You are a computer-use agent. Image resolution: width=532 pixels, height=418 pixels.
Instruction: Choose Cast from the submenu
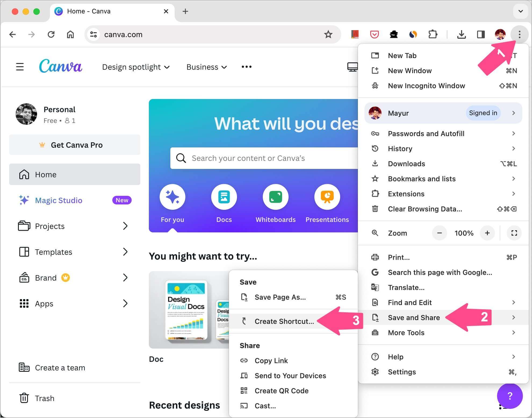pos(293,406)
